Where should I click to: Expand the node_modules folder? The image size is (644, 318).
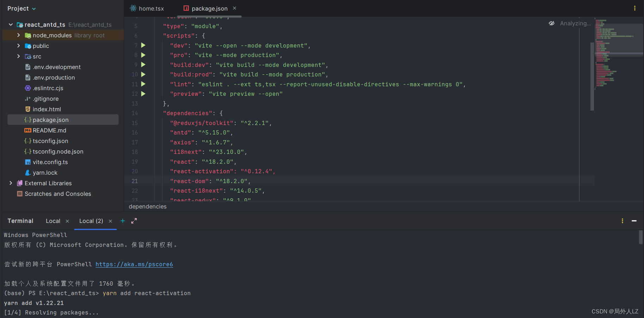coord(18,35)
